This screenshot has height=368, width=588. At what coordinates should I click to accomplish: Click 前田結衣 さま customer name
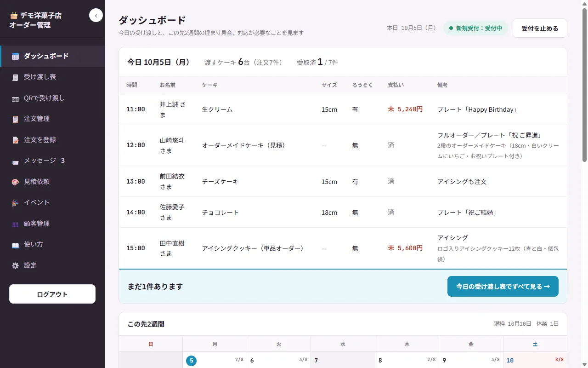(172, 181)
